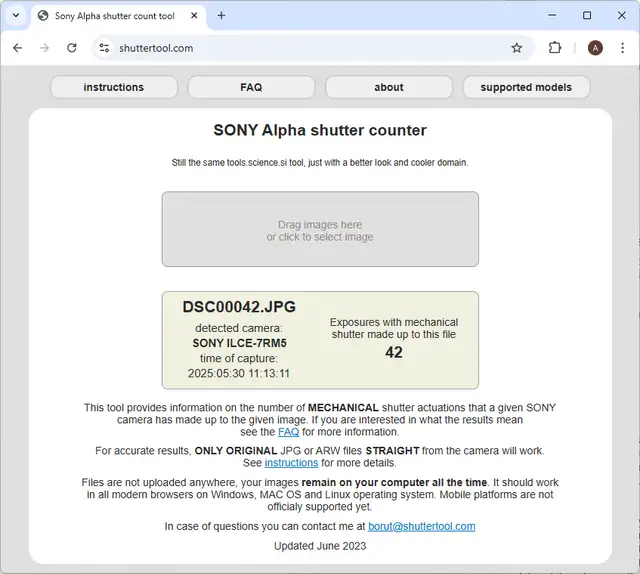This screenshot has width=640, height=574.
Task: Expand the tab search dropdown arrow
Action: click(16, 16)
